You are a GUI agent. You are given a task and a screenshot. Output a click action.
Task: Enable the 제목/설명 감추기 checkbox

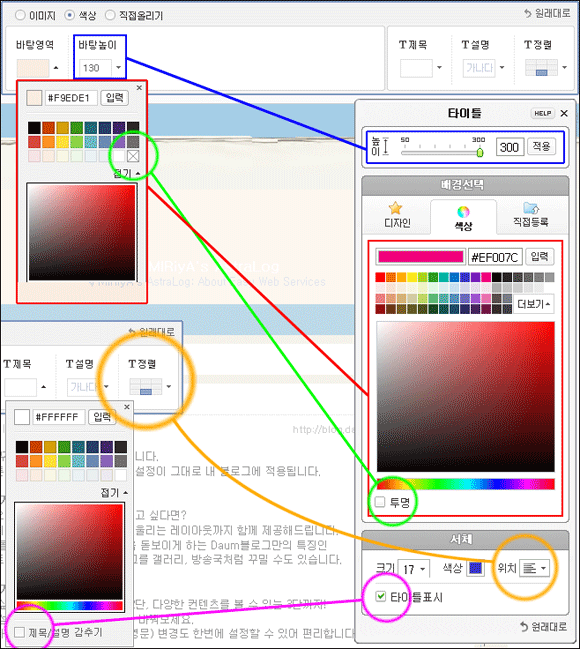19,632
